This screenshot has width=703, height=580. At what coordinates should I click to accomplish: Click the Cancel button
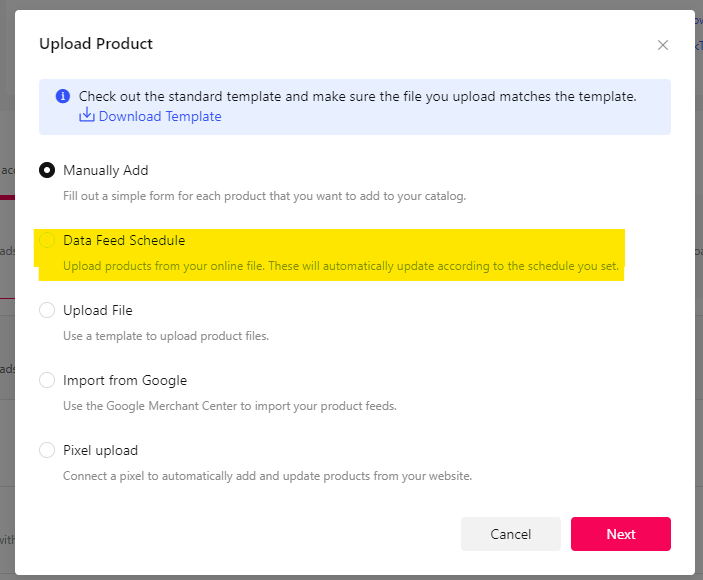511,534
